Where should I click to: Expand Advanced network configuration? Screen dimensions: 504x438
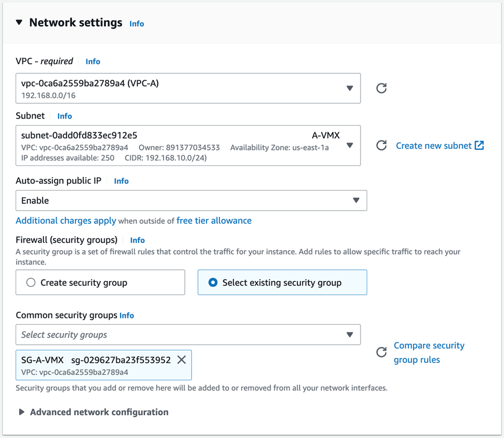pos(21,412)
